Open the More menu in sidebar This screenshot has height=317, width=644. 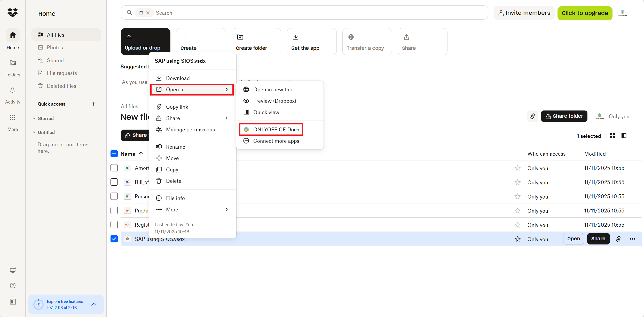(12, 122)
